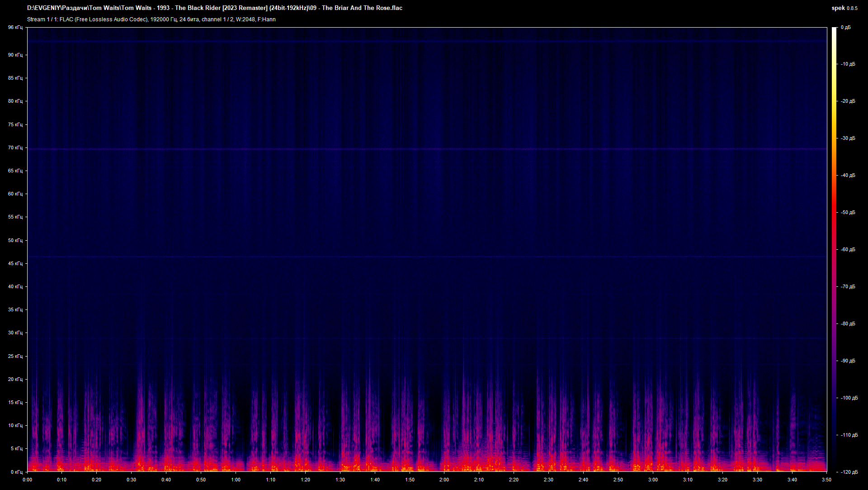Click the 15 кГц frequency label
This screenshot has height=490, width=868.
click(15, 403)
